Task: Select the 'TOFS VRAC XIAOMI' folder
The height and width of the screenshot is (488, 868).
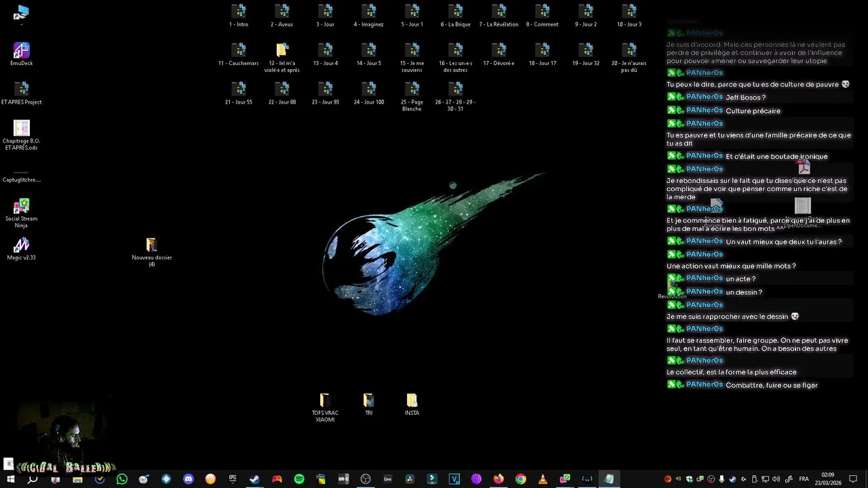Action: [325, 407]
